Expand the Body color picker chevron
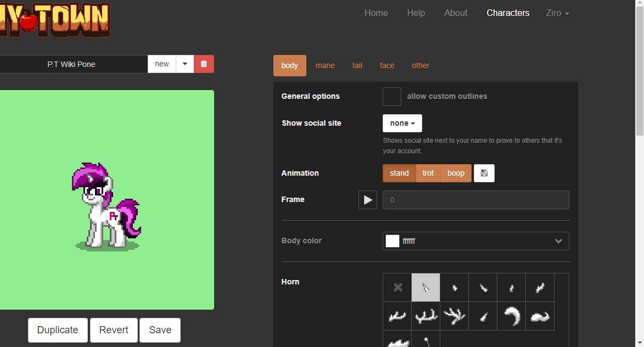 tap(558, 241)
